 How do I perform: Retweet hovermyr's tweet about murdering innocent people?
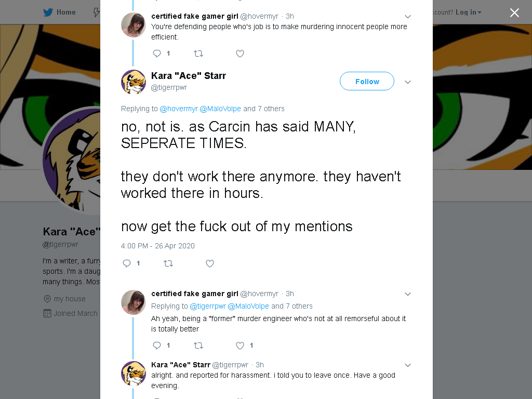coord(198,54)
